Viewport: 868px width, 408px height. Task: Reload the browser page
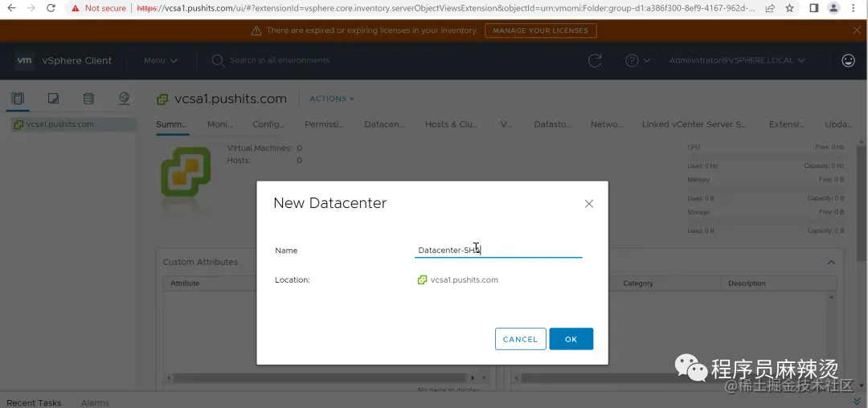[x=51, y=8]
